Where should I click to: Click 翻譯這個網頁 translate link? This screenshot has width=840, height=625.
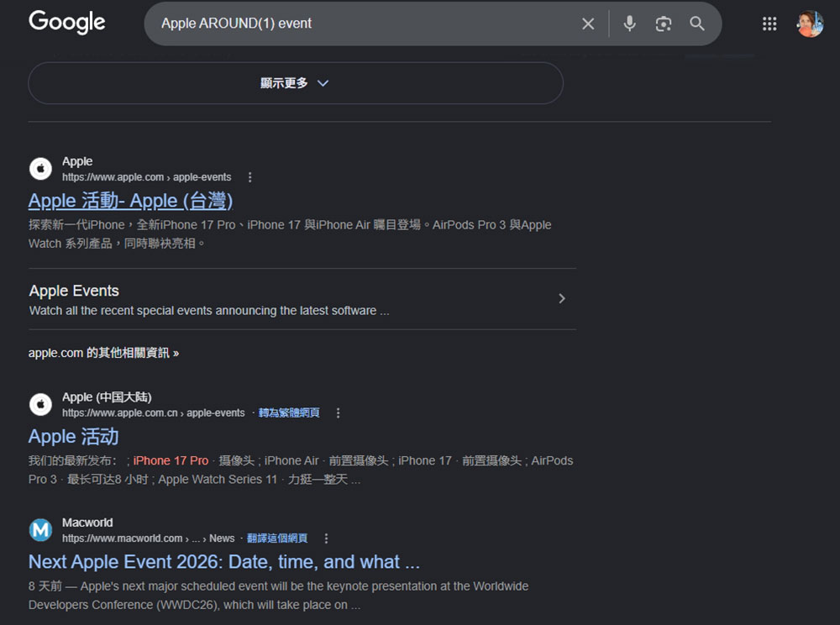click(x=277, y=538)
